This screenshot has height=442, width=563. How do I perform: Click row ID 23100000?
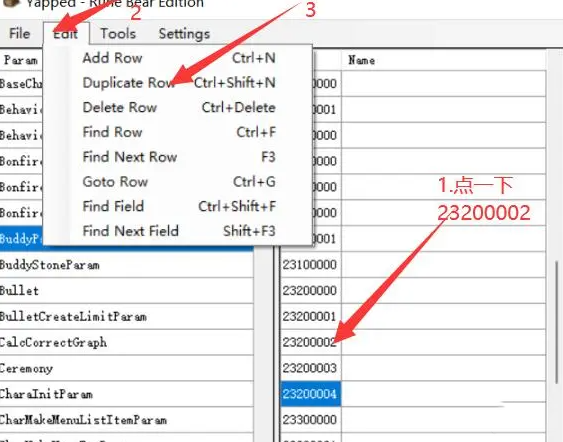tap(311, 265)
